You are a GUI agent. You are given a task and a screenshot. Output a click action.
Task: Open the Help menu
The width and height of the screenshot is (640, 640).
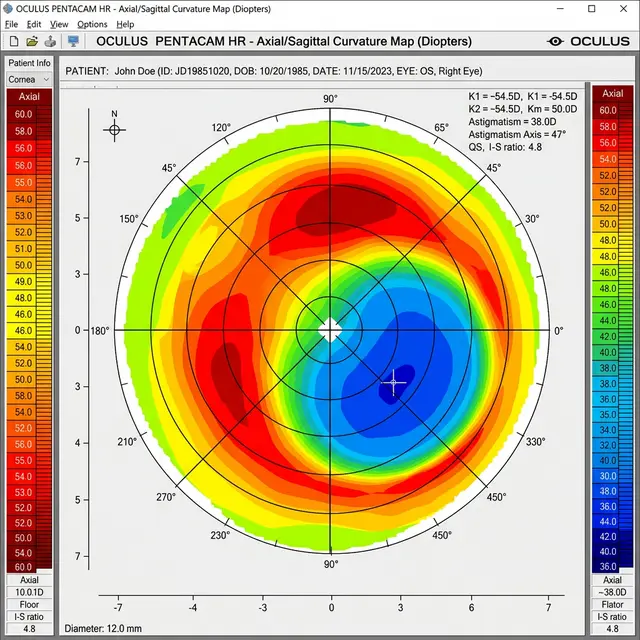tap(125, 24)
